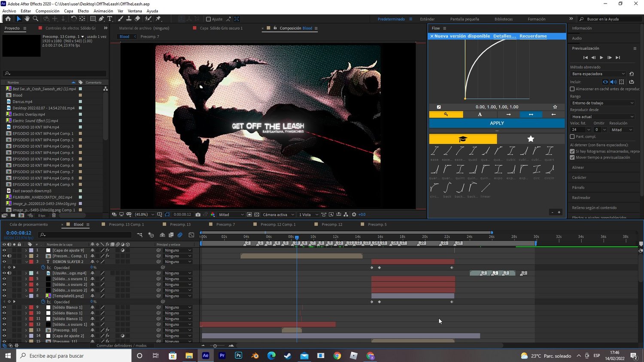Open the Mitad resolution dropdown in the viewer
Screen dimensions: 644x362
click(x=231, y=215)
